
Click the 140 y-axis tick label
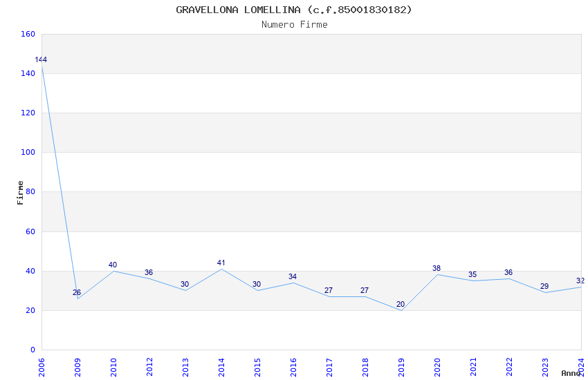[28, 73]
